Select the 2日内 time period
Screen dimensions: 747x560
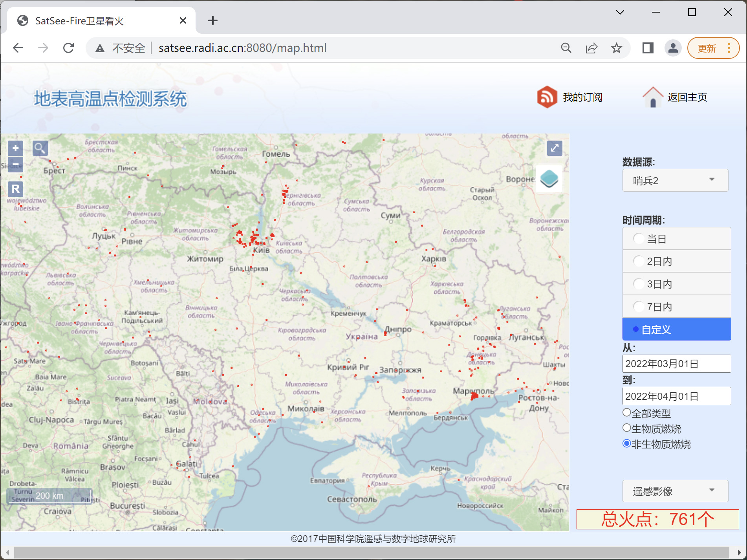click(x=677, y=261)
